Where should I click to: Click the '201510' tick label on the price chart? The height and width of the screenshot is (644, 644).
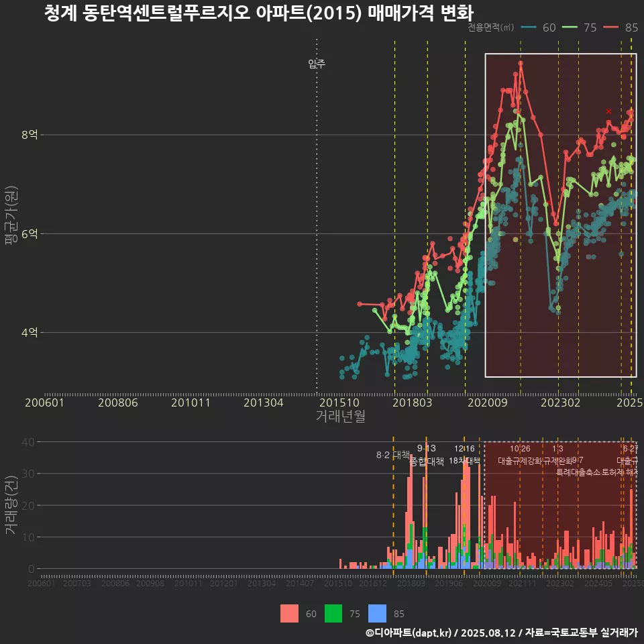pos(339,402)
